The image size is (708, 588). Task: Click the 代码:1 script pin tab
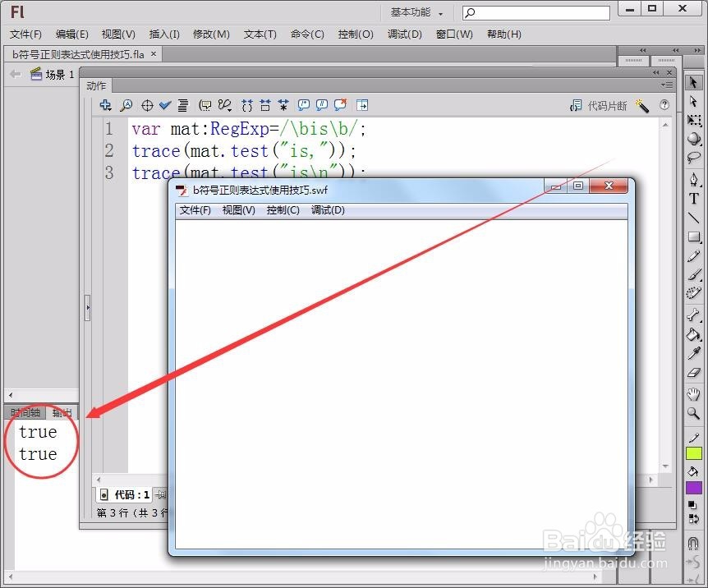pyautogui.click(x=125, y=495)
